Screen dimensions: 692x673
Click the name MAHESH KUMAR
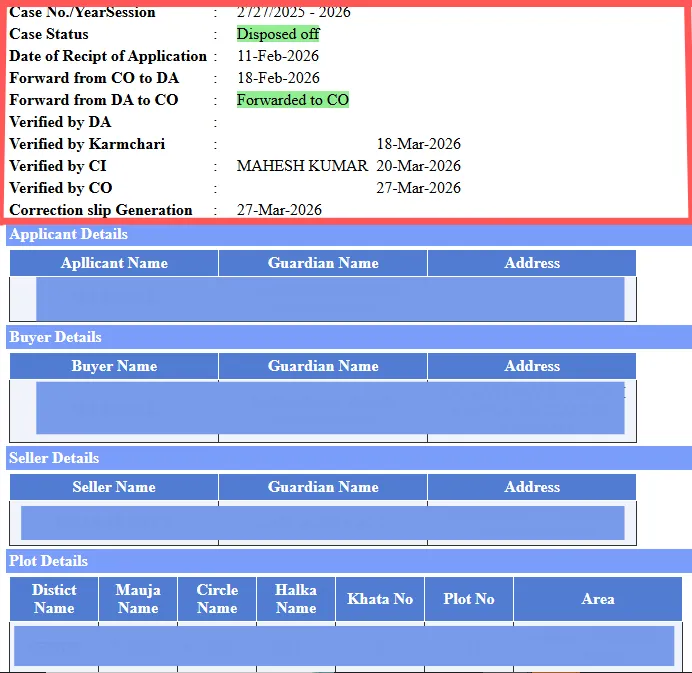coord(302,166)
